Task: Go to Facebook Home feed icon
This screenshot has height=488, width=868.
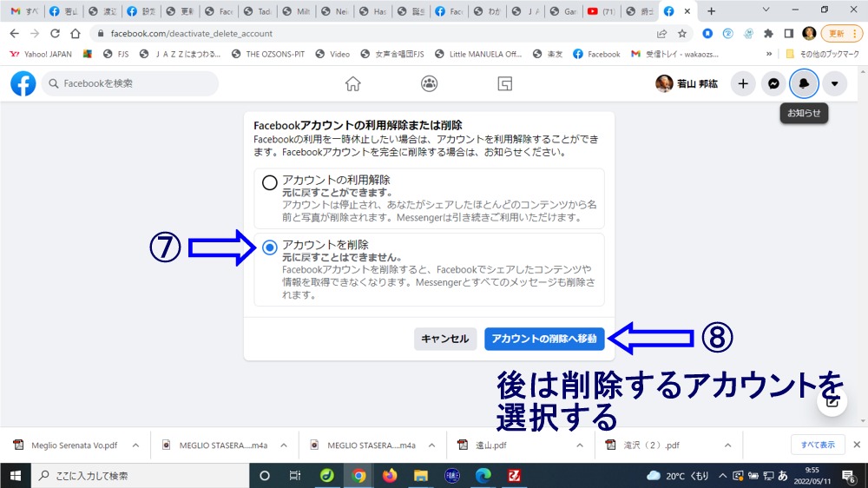Action: 352,83
